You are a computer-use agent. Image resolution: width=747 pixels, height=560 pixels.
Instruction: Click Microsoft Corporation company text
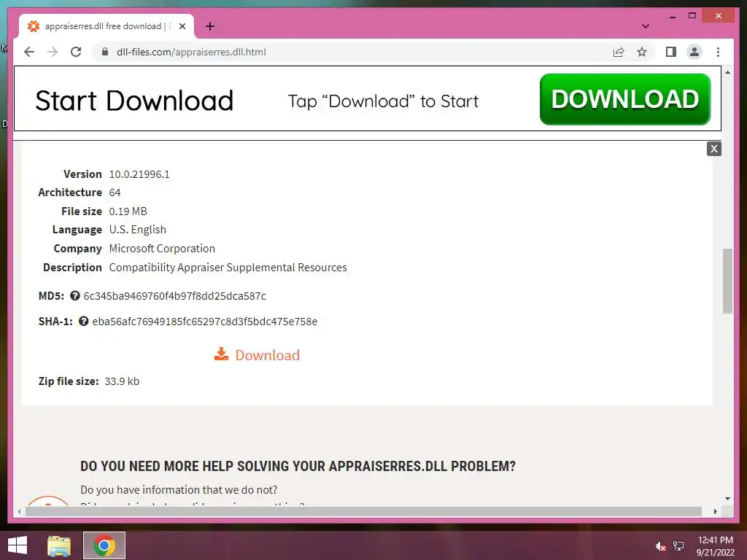tap(162, 249)
